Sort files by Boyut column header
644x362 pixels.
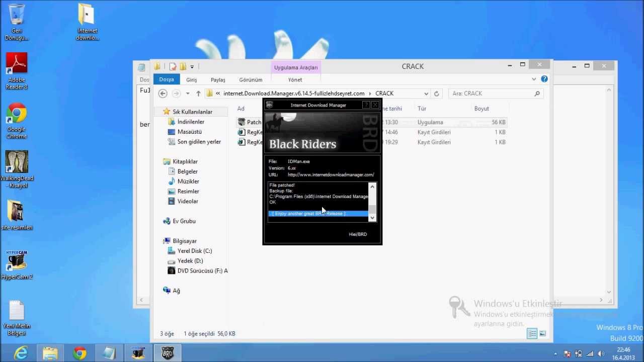(x=481, y=109)
